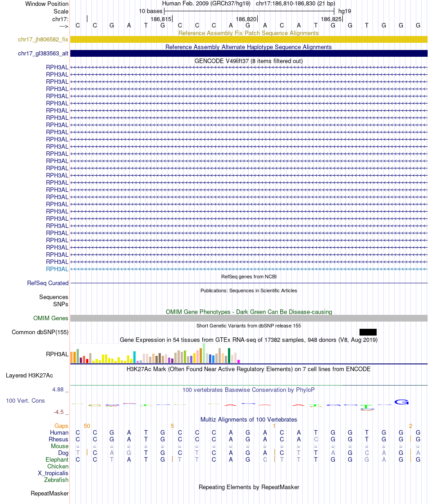Viewport: 428px width, 504px height.
Task: Click the '10 bases' scale bar text
Action: click(150, 11)
